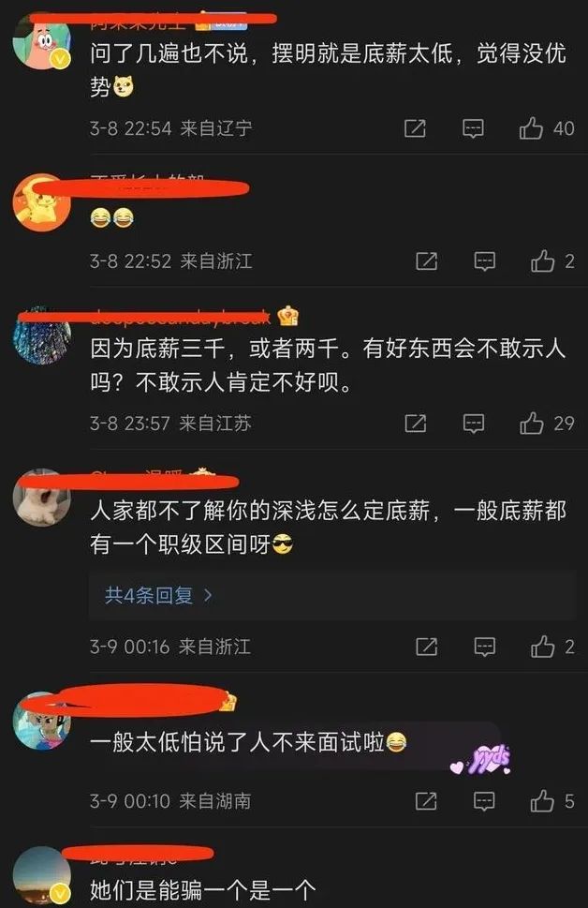
Task: Expand the 共4条回复 replies link
Action: [158, 595]
